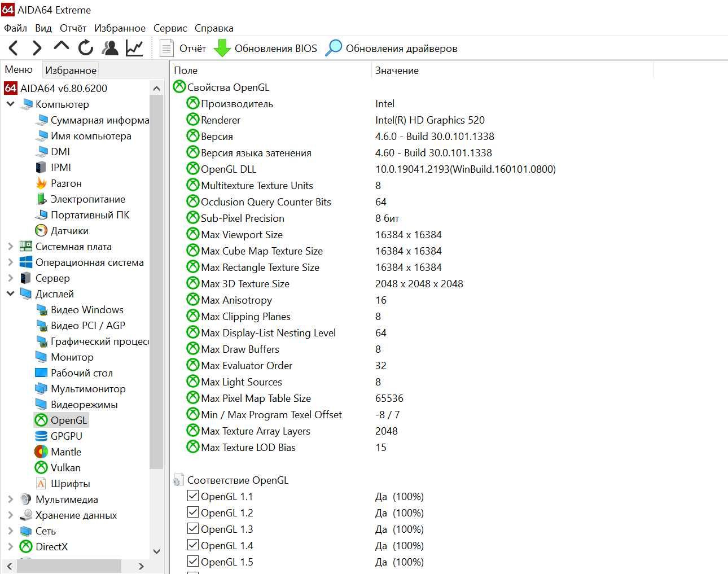
Task: Select the DMI icon in tree
Action: tap(41, 151)
